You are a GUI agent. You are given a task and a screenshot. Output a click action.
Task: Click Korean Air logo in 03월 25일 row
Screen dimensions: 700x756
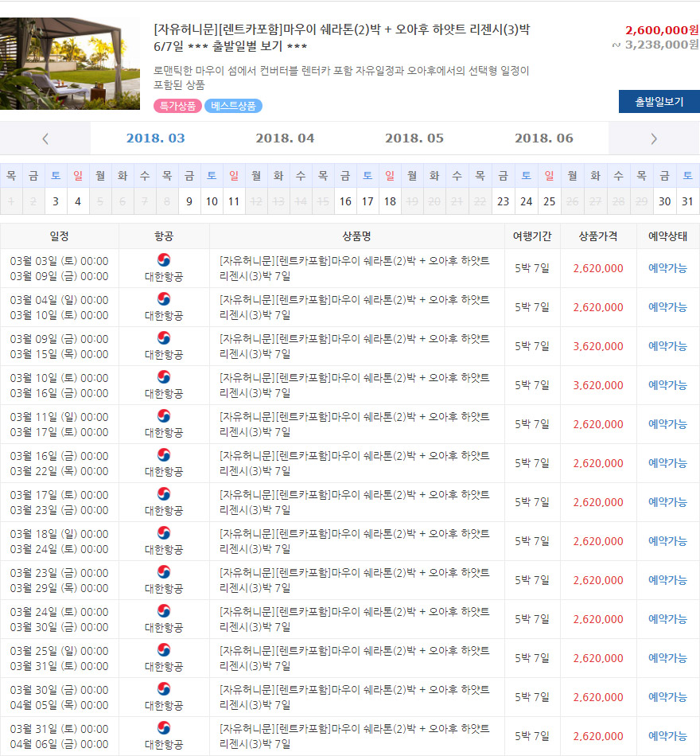(x=164, y=650)
